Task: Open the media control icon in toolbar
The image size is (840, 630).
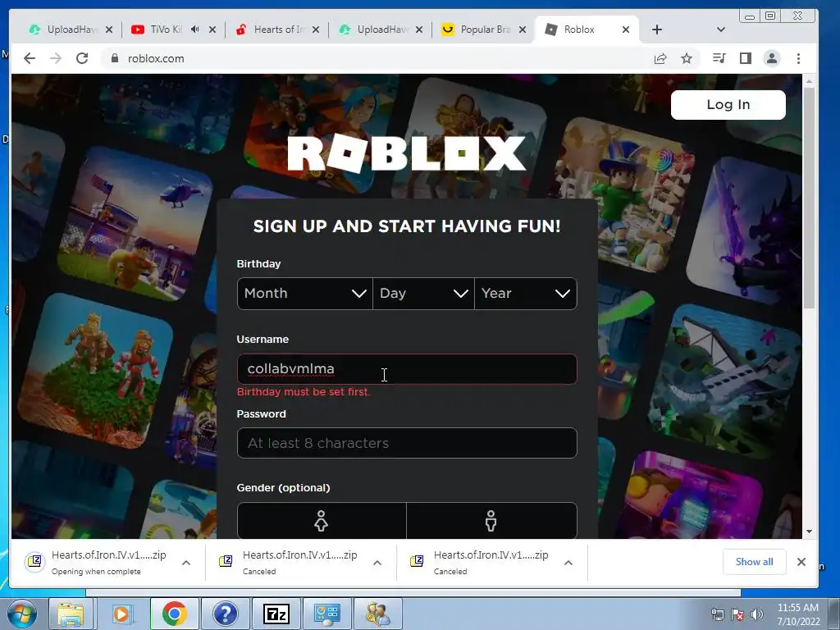Action: tap(719, 58)
